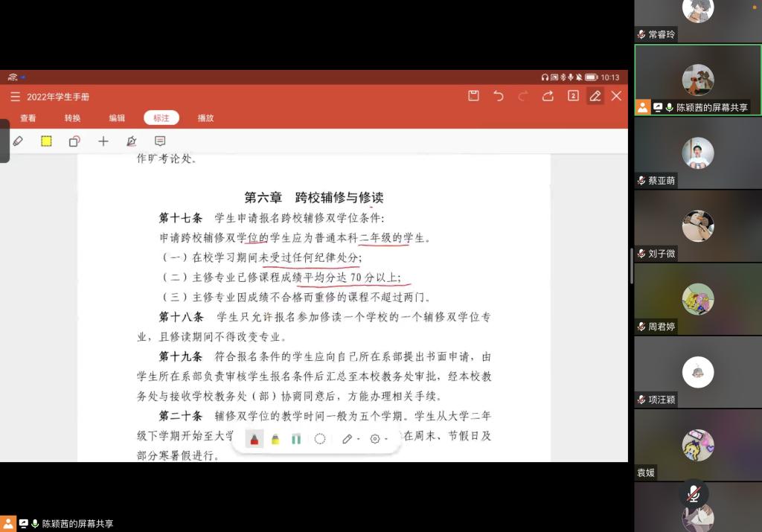Click the collapsed side panel handle at left edge
The image size is (762, 532).
pyautogui.click(x=4, y=141)
